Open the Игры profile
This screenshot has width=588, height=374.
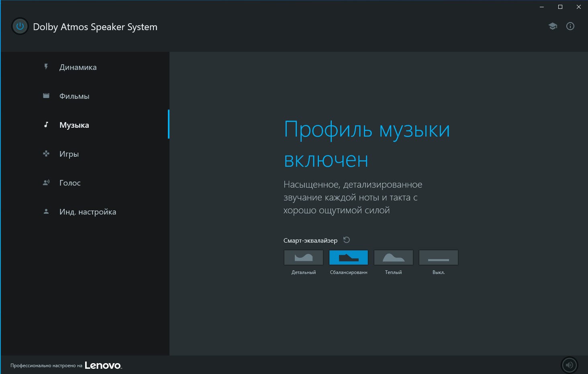(x=69, y=154)
